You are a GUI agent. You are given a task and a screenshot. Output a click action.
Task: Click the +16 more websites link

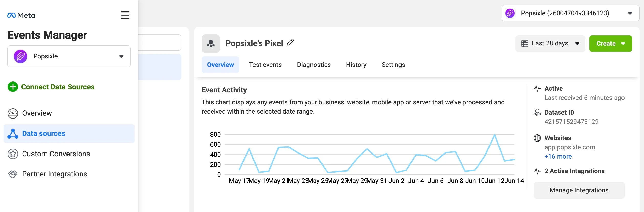pyautogui.click(x=558, y=157)
